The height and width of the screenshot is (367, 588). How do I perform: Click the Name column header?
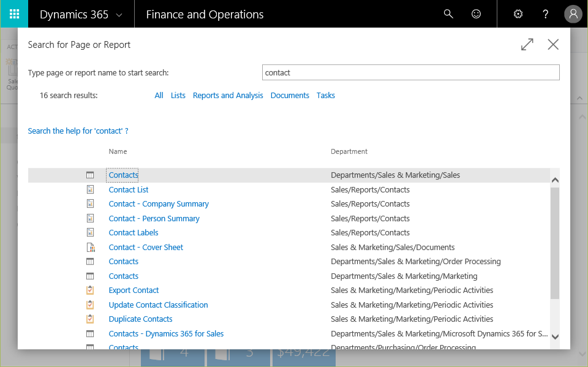[x=118, y=151]
